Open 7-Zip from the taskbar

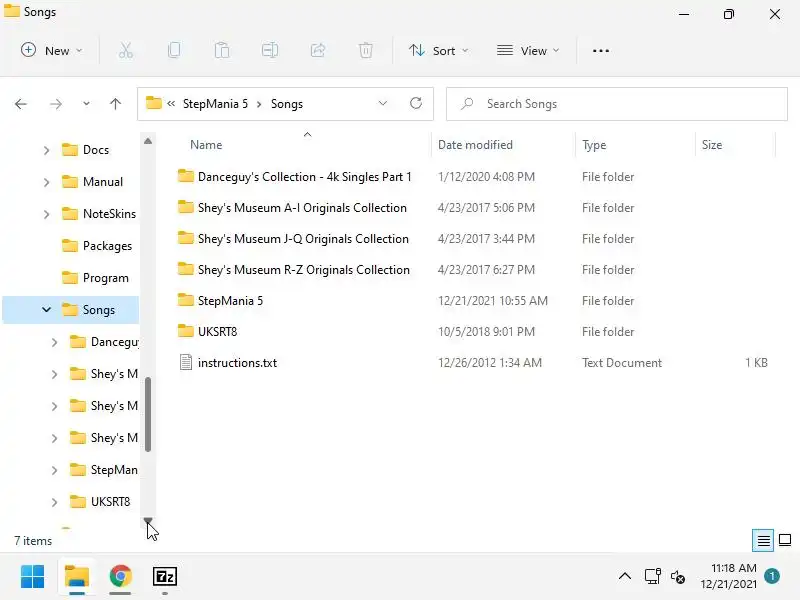pos(165,577)
